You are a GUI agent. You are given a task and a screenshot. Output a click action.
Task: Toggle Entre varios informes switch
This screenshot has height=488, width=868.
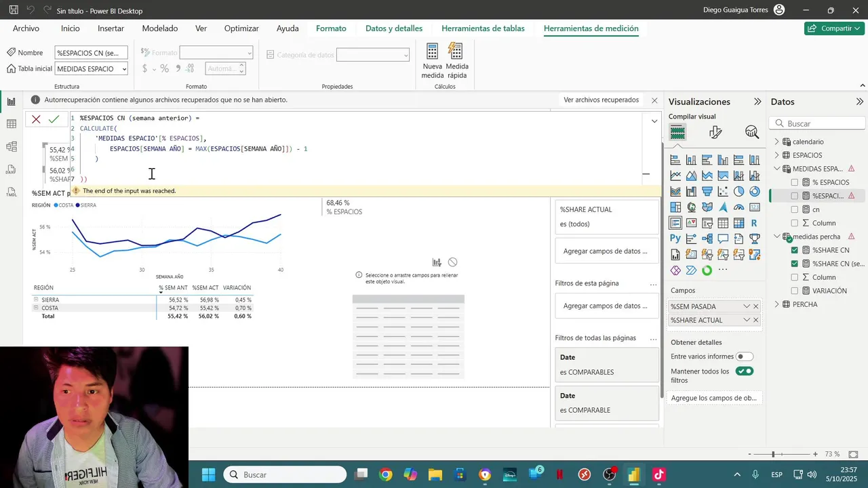point(745,357)
